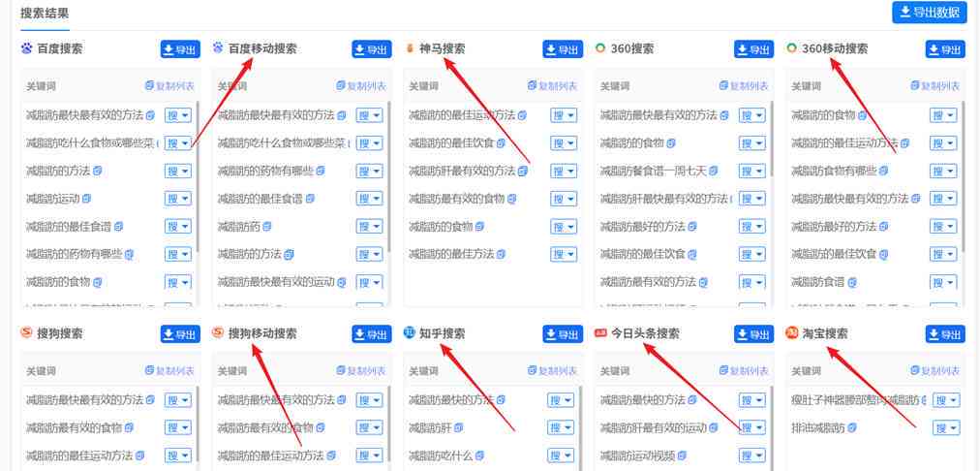Click the 导出数据 button at top right
Screen dimensions: 980x471
[930, 12]
